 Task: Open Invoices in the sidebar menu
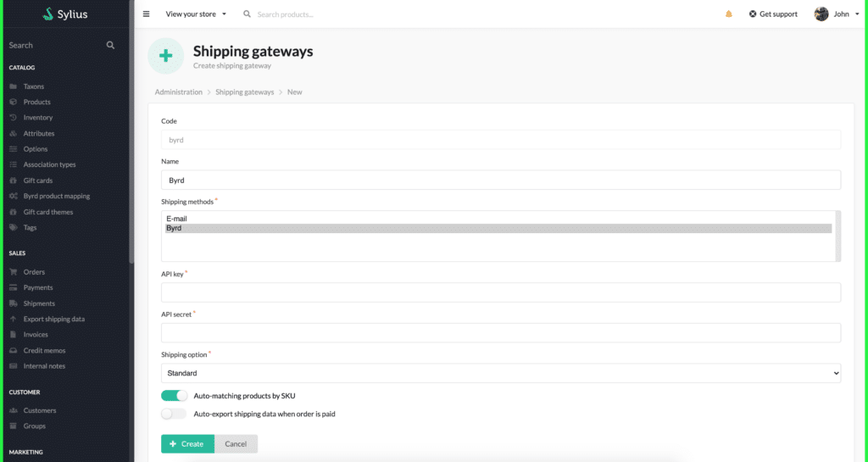coord(36,334)
